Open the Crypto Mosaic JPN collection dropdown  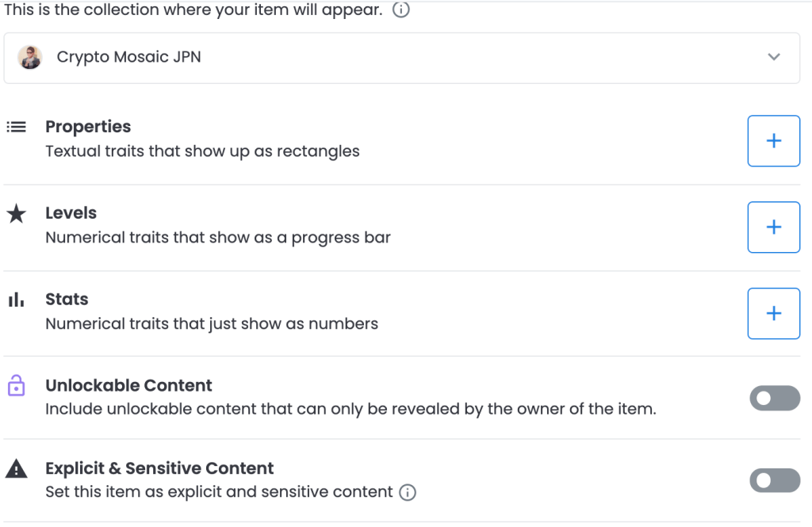click(401, 57)
